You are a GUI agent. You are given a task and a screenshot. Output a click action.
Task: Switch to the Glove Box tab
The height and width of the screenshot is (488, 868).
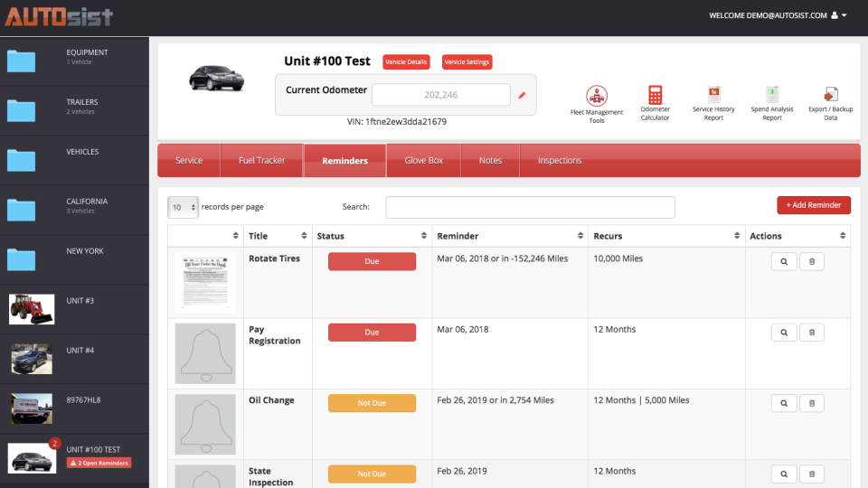[423, 161]
